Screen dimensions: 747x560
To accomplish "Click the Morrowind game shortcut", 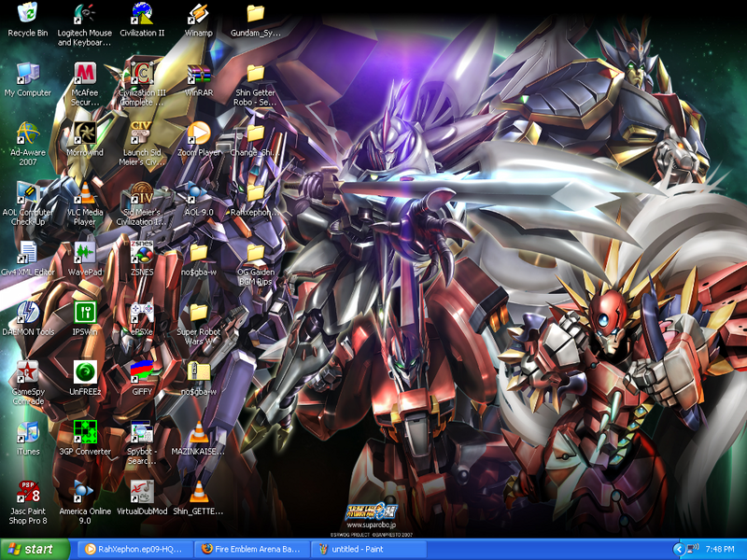I will (85, 133).
